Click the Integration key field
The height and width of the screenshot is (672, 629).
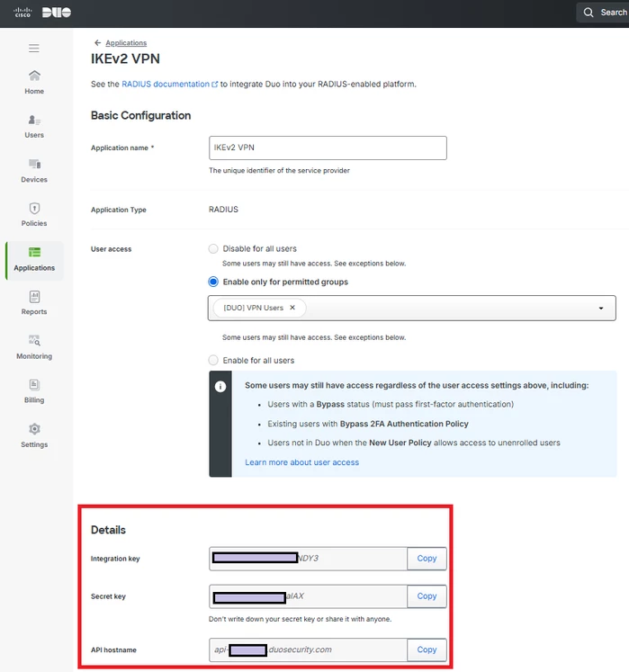[x=308, y=559]
